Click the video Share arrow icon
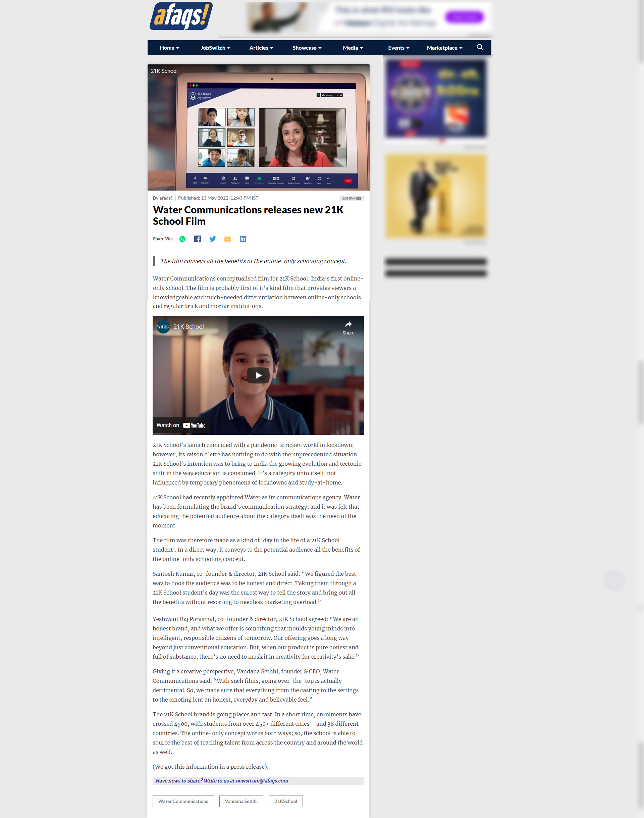 (x=348, y=328)
